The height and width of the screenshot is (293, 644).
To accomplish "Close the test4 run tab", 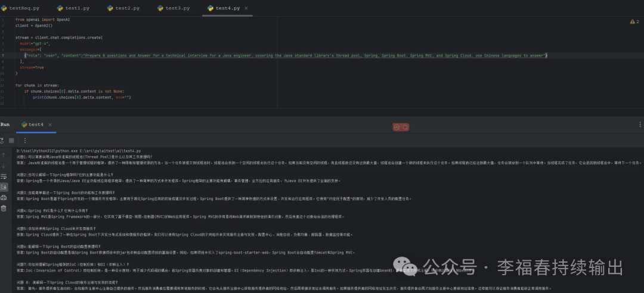I will (50, 124).
